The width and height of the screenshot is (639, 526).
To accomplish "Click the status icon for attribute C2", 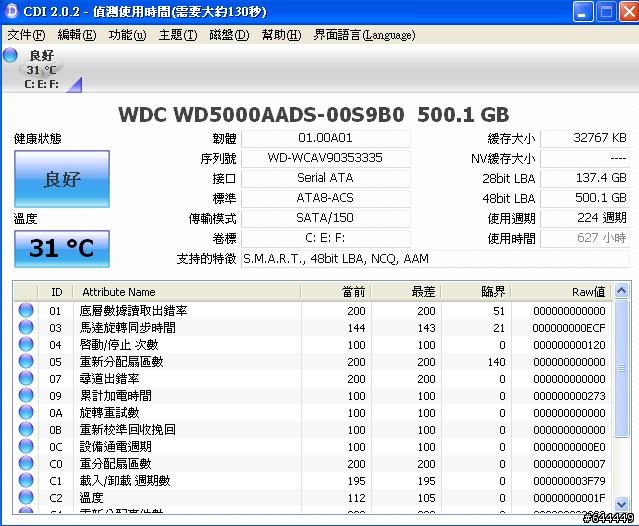I will (26, 497).
